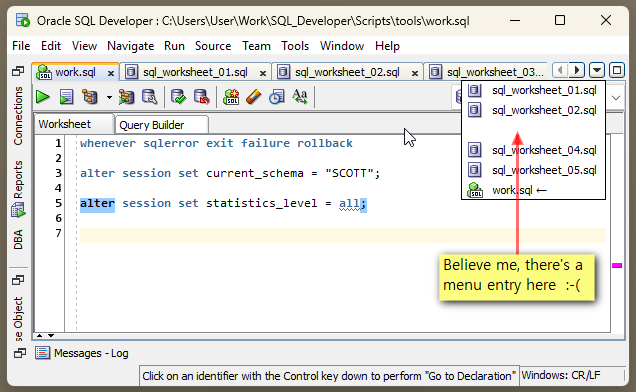Choose work.sql in dropdown list
636x392 pixels.
tap(533, 190)
